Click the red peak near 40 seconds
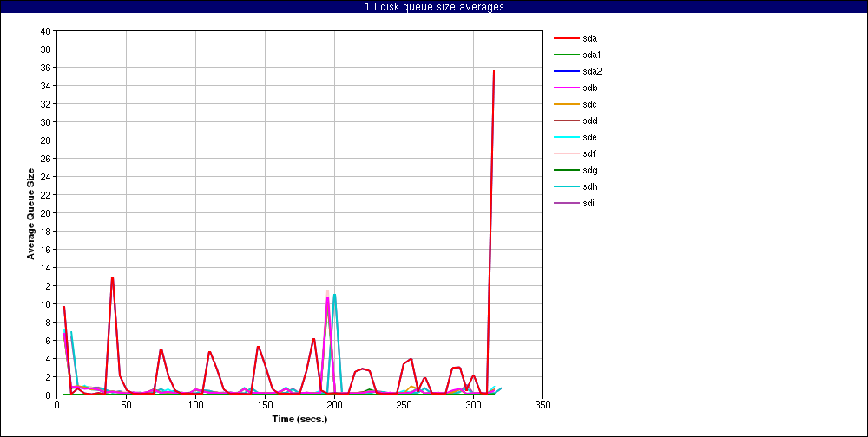This screenshot has height=437, width=868. [112, 277]
